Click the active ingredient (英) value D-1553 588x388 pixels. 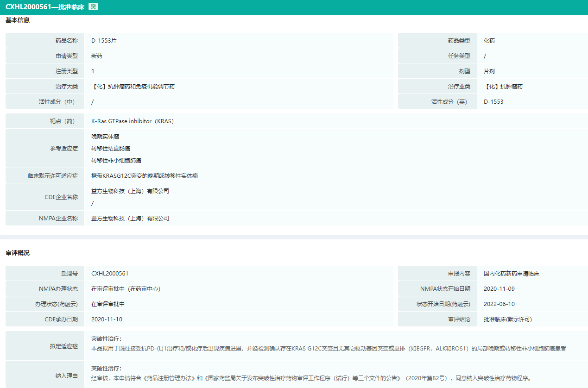(493, 102)
